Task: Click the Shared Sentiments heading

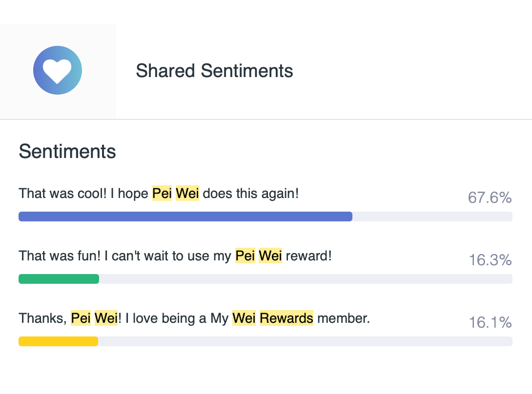Action: tap(214, 71)
